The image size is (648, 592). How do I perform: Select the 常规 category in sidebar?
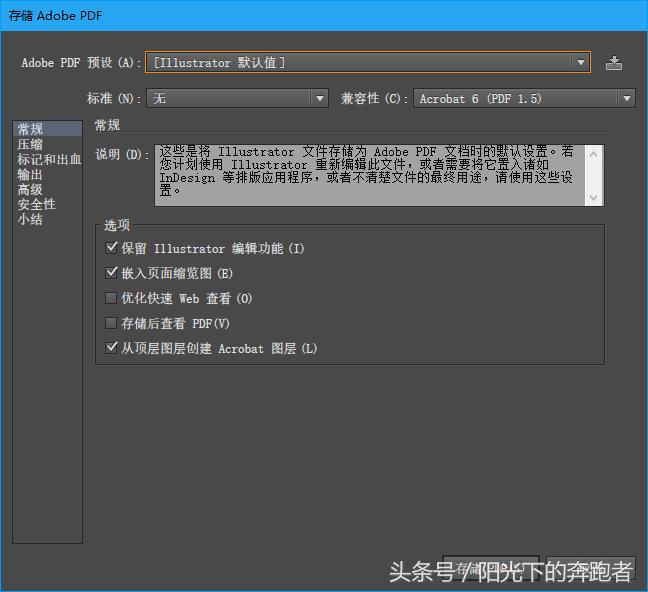pyautogui.click(x=48, y=129)
